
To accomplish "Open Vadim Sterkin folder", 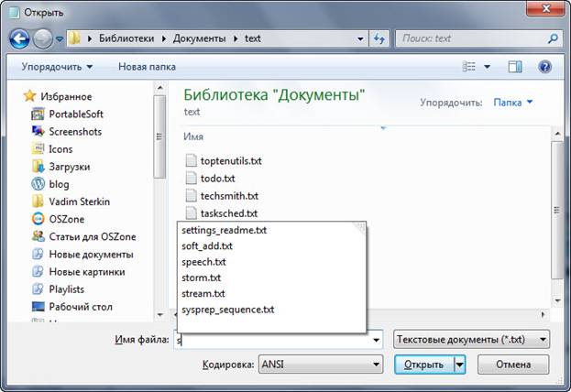I will [x=79, y=201].
